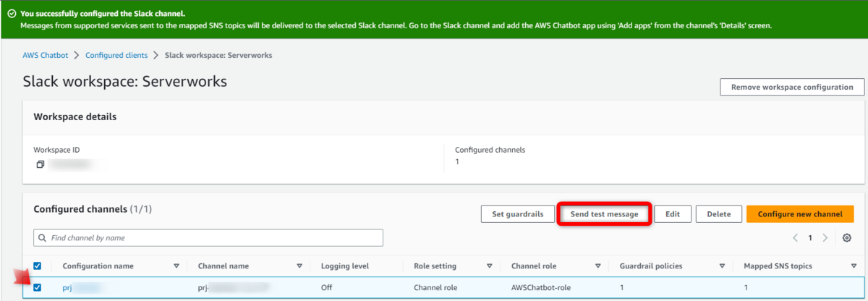
Task: Click the Configured channels (1/1) heading
Action: coord(93,209)
